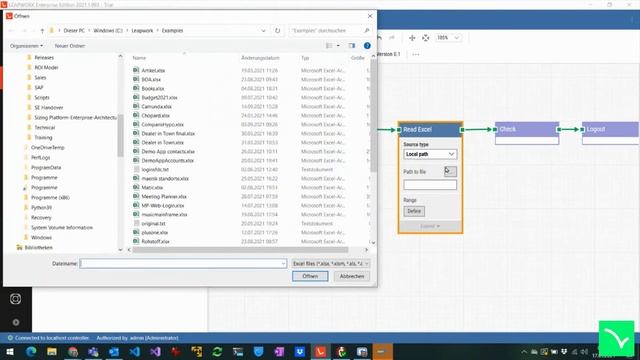This screenshot has width=640, height=360.
Task: Pick the Dealer in Town final.xlsx file
Action: (168, 133)
